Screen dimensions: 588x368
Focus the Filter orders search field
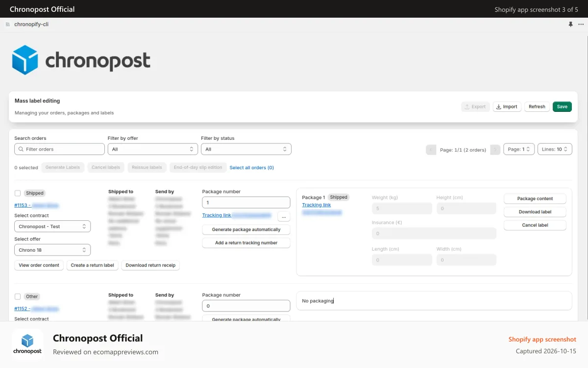click(59, 149)
